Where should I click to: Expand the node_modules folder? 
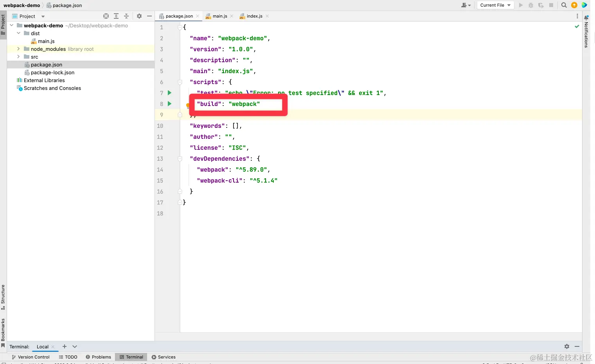coord(18,49)
